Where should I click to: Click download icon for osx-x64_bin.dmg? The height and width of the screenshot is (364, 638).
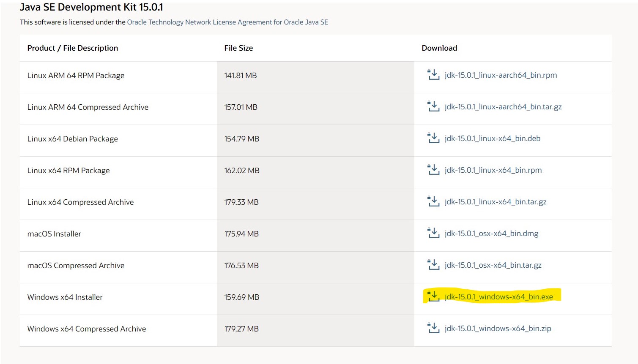[433, 233]
